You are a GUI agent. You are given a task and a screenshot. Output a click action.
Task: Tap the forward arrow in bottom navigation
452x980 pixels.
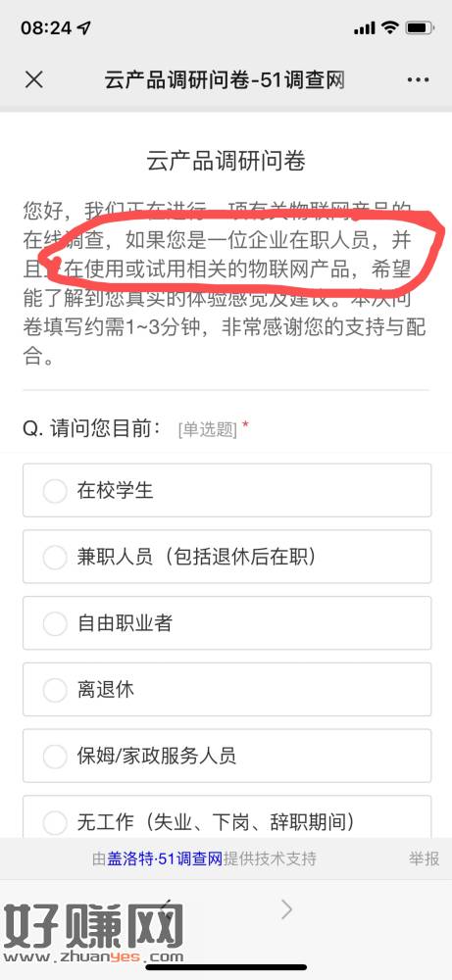[286, 909]
